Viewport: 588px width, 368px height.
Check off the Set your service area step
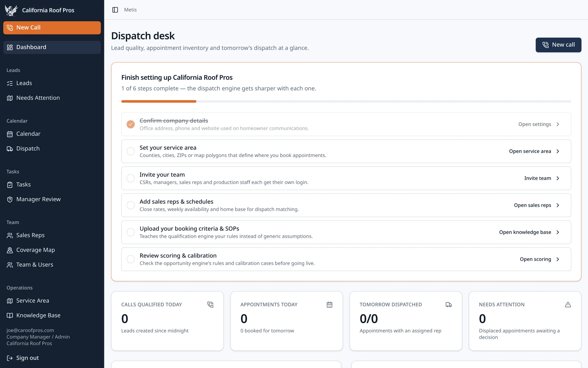[x=131, y=151]
